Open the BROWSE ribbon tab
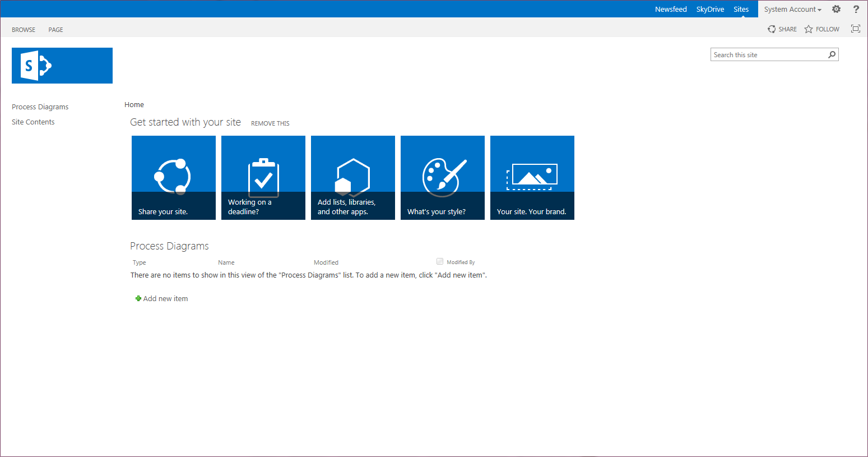 [x=24, y=30]
